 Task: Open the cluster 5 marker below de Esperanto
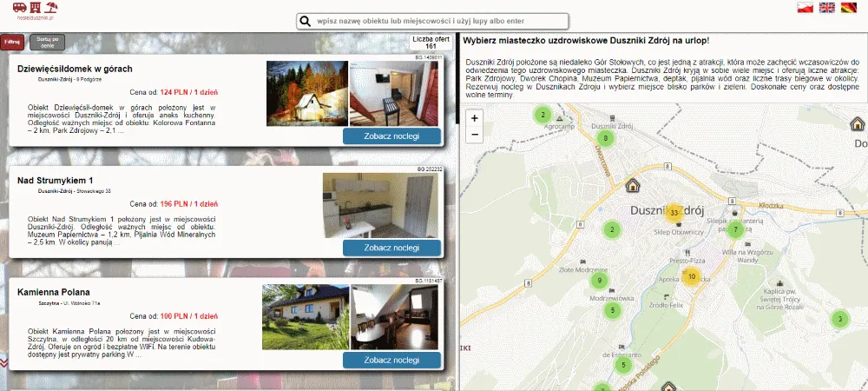click(x=623, y=365)
